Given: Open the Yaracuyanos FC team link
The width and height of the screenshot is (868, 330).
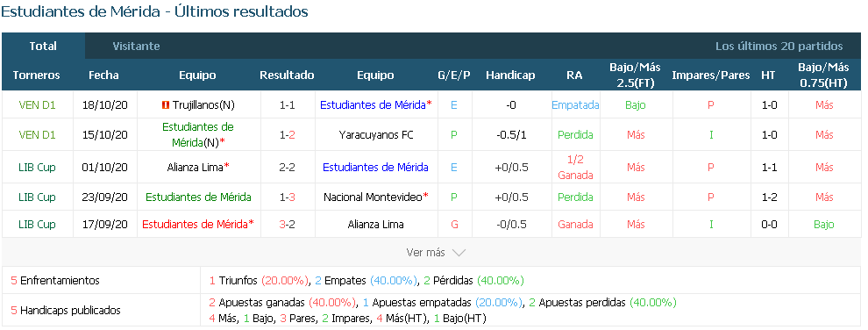Looking at the screenshot, I should point(376,134).
